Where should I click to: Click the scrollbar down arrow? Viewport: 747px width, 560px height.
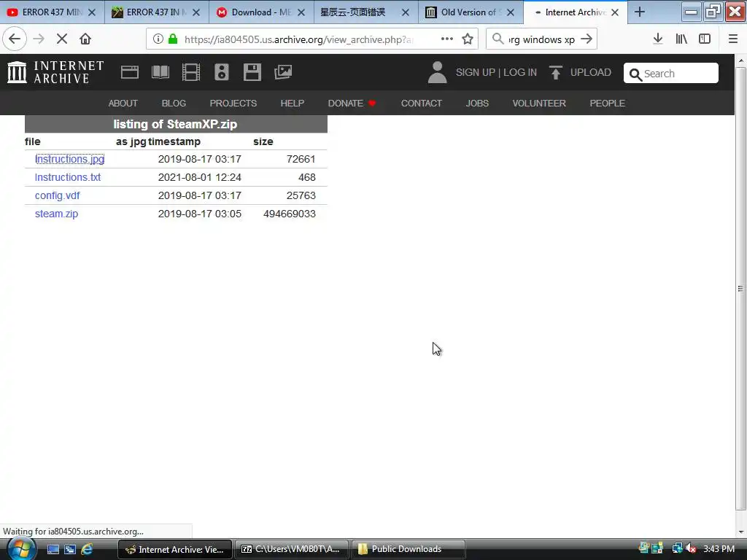[x=740, y=532]
